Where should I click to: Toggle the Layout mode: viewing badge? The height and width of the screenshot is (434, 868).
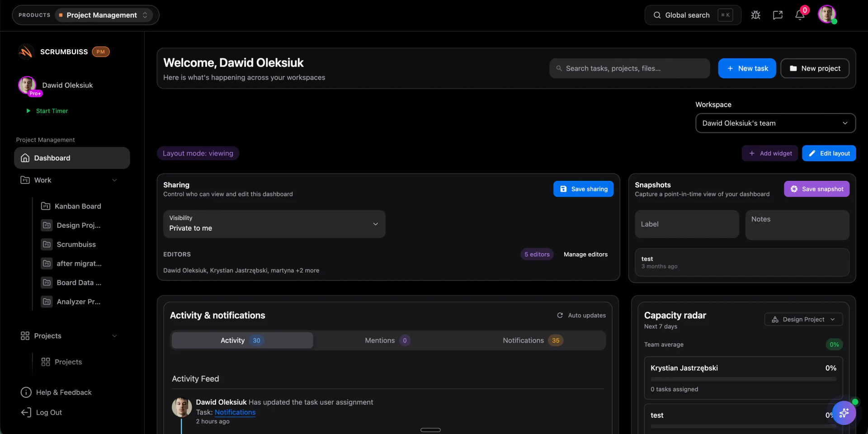click(x=198, y=153)
